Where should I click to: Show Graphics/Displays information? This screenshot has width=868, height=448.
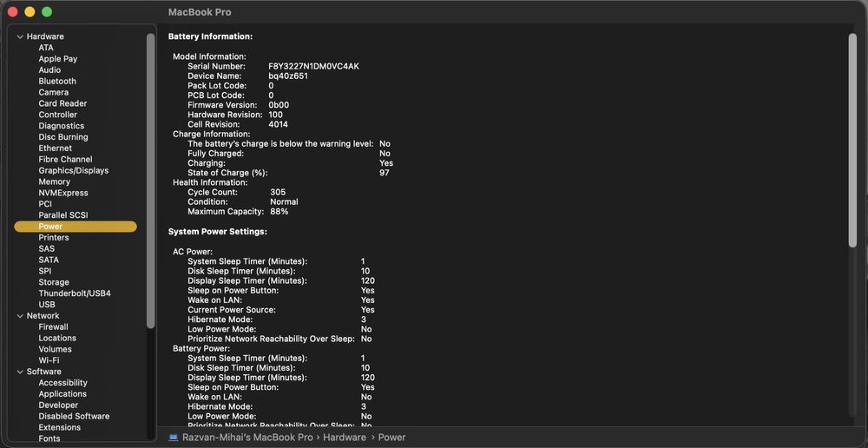coord(74,171)
